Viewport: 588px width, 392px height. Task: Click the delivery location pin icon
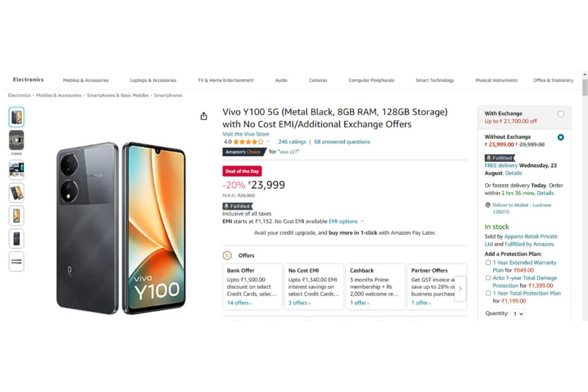point(488,205)
